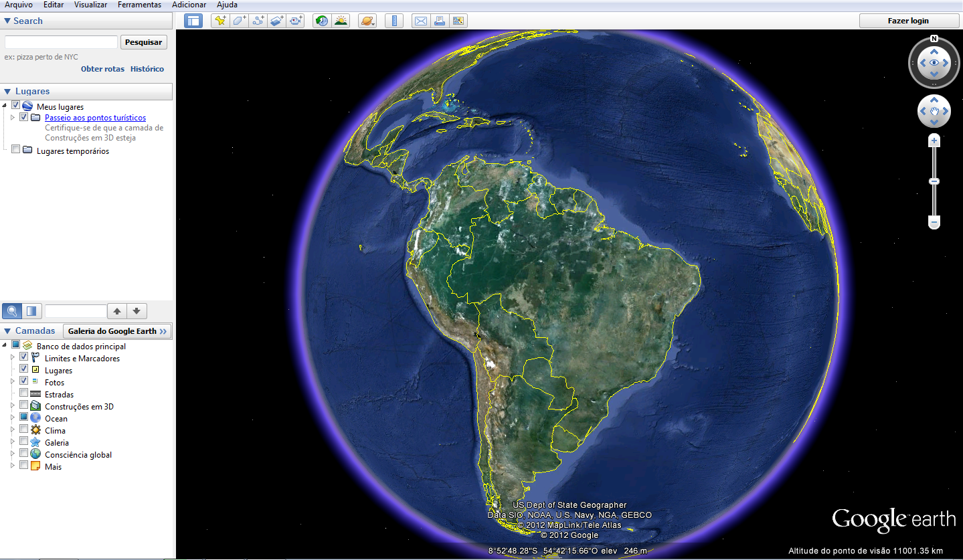This screenshot has width=963, height=560.
Task: Collapse the Lugares panel header
Action: coord(7,92)
